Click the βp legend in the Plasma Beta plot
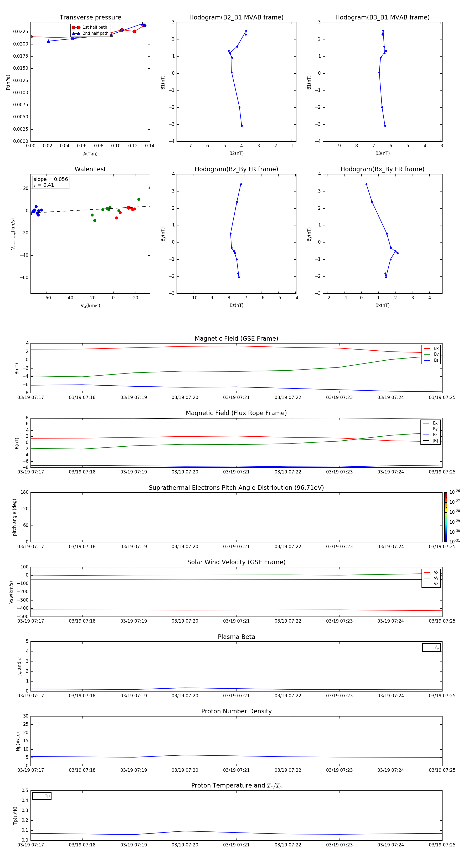The height and width of the screenshot is (868, 473). coord(431,647)
